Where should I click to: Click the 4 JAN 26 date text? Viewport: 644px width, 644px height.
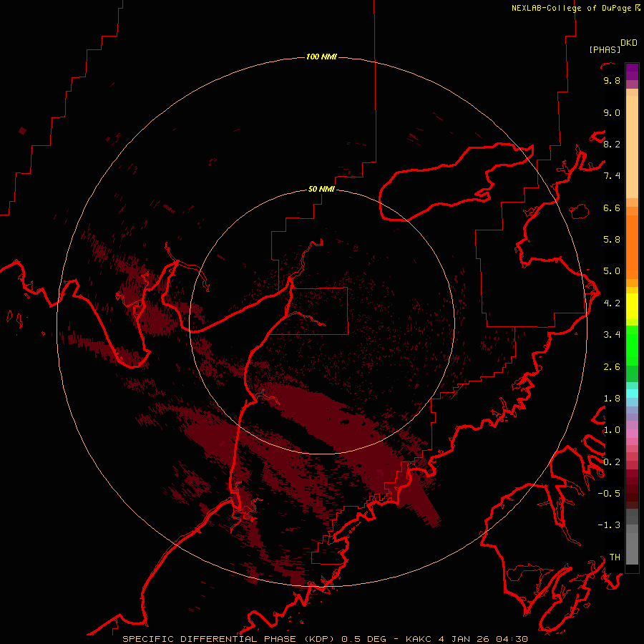(464, 639)
